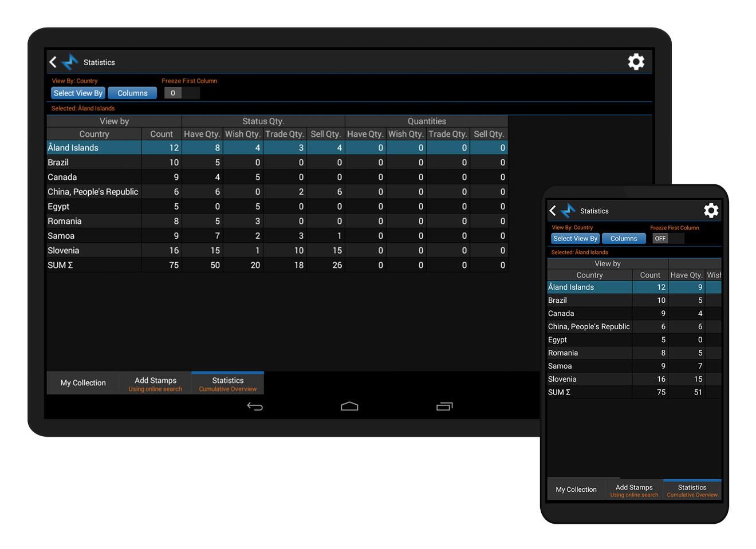Open settings gear on tablet screen
Screen dimensions: 756x549
(636, 62)
